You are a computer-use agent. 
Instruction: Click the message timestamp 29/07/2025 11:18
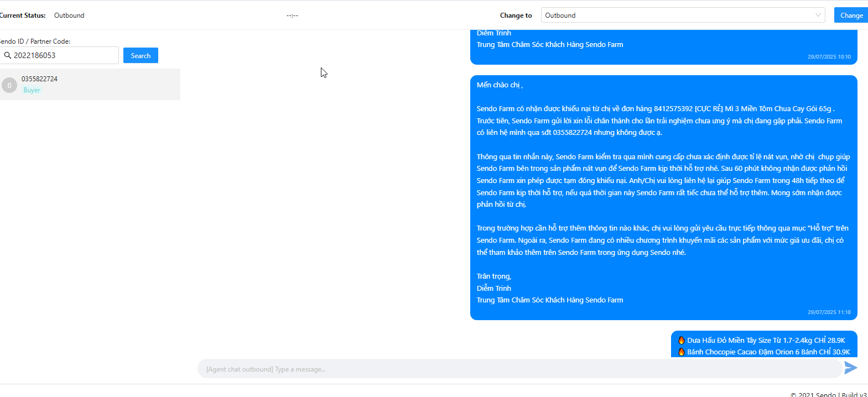click(829, 312)
